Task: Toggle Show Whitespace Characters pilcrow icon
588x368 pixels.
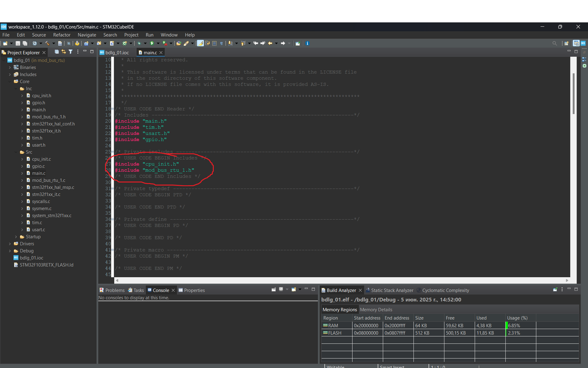Action: (x=221, y=43)
